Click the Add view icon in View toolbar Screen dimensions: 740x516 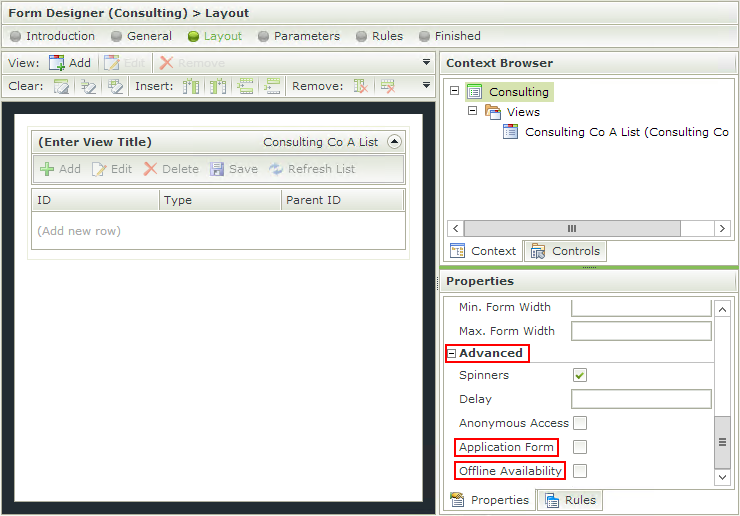tap(57, 63)
